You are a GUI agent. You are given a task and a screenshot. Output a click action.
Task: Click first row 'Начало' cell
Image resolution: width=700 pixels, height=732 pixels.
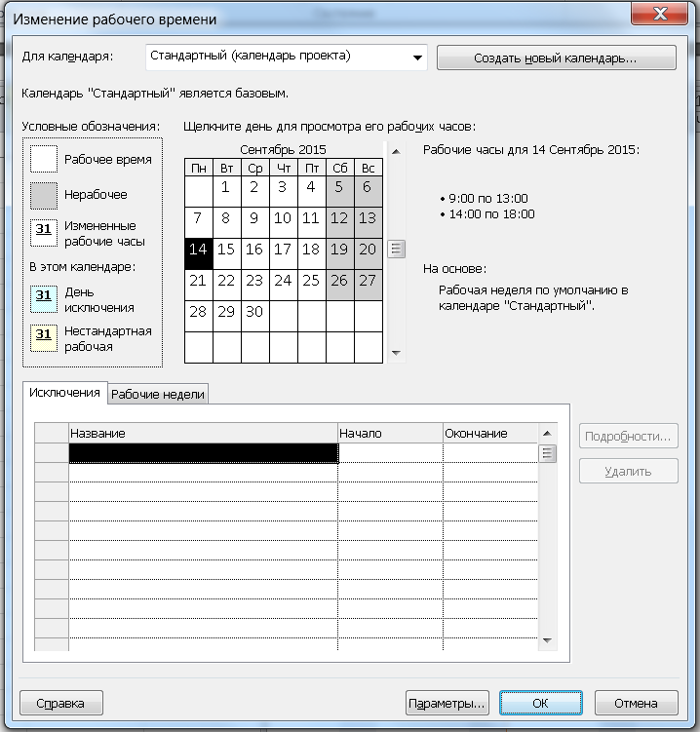pos(390,453)
